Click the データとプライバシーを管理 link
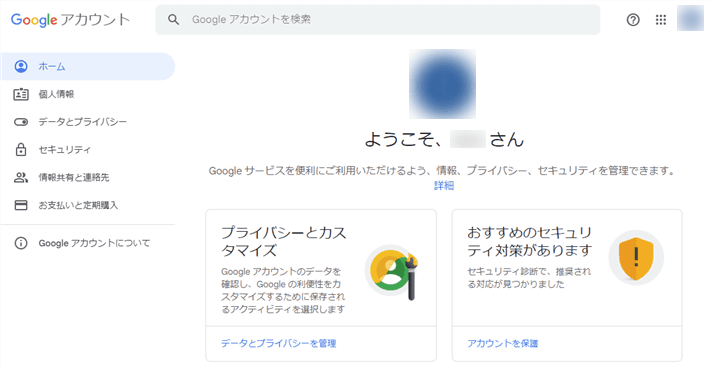Image resolution: width=710 pixels, height=371 pixels. coord(278,343)
